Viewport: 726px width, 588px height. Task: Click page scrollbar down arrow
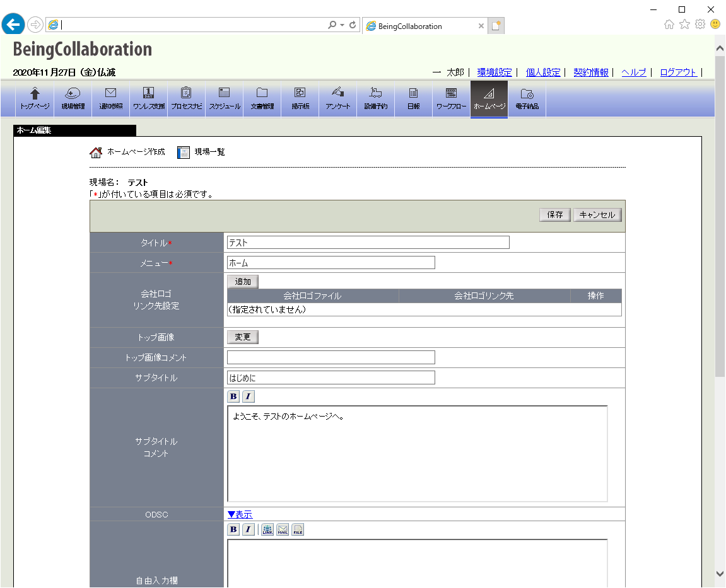pyautogui.click(x=720, y=574)
